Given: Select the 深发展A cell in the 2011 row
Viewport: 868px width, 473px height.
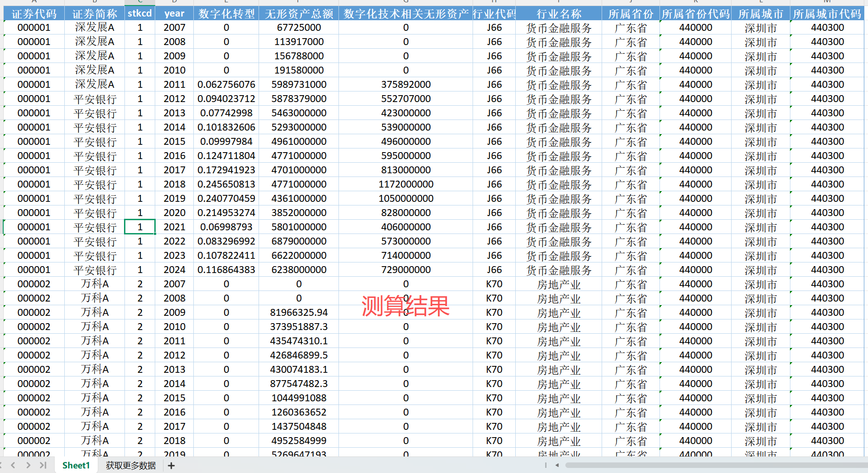Looking at the screenshot, I should (95, 85).
